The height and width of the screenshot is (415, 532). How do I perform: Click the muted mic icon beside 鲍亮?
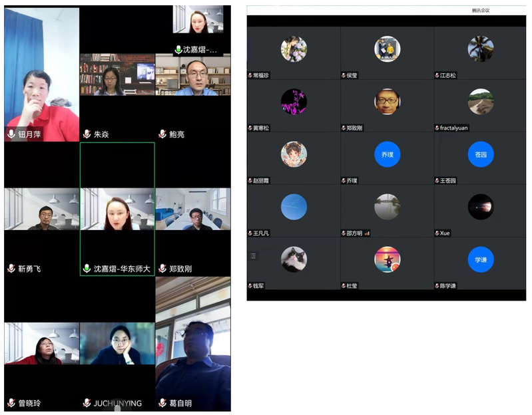[162, 134]
